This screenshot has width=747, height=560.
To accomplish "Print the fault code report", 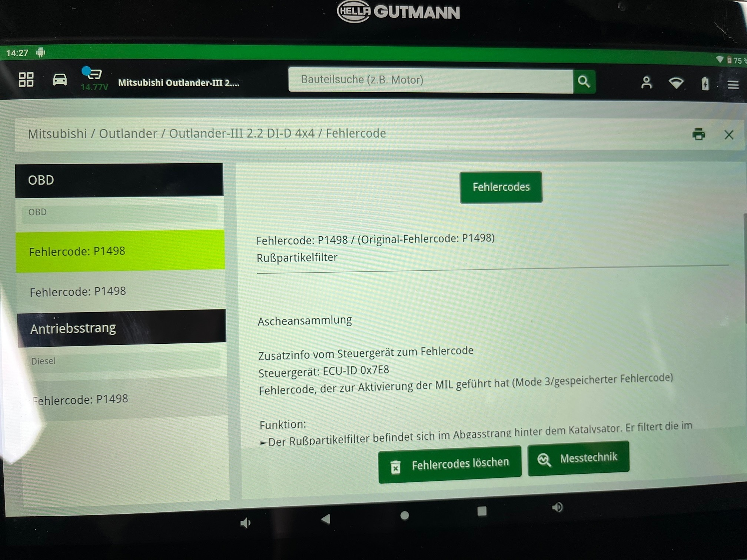I will click(699, 134).
